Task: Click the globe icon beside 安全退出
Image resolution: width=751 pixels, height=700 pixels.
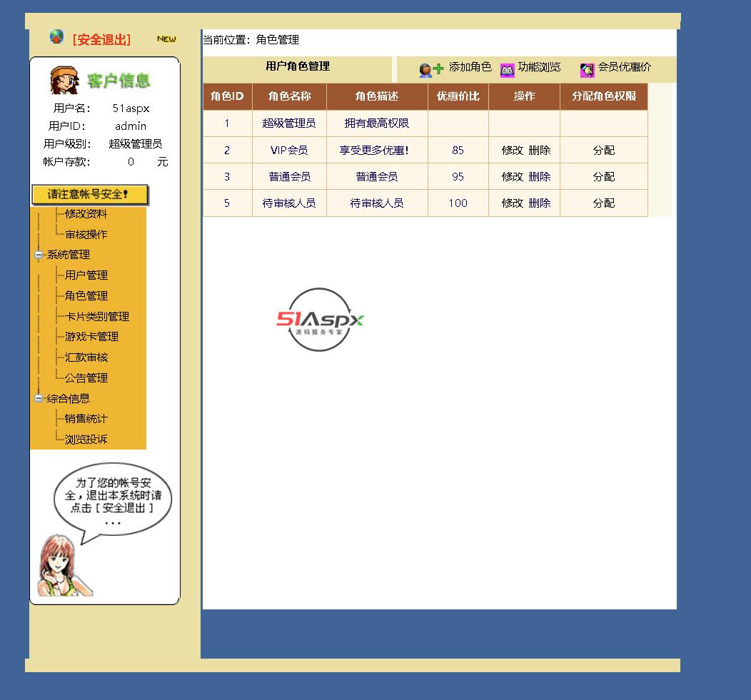Action: tap(56, 37)
